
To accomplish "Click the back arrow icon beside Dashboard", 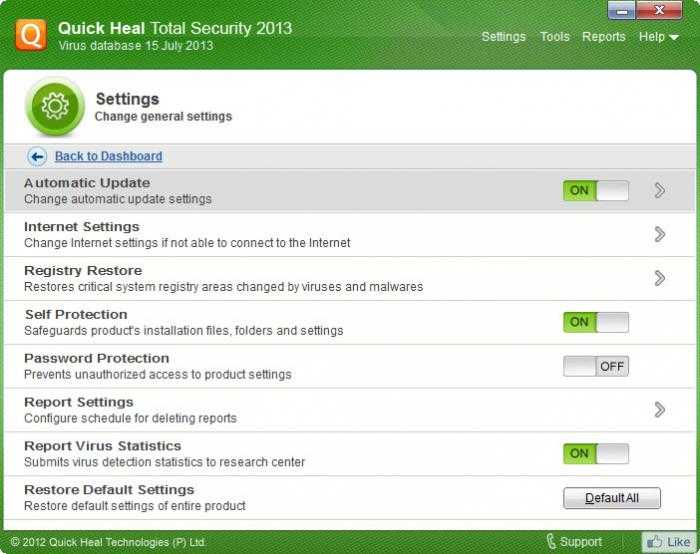I will pos(37,157).
